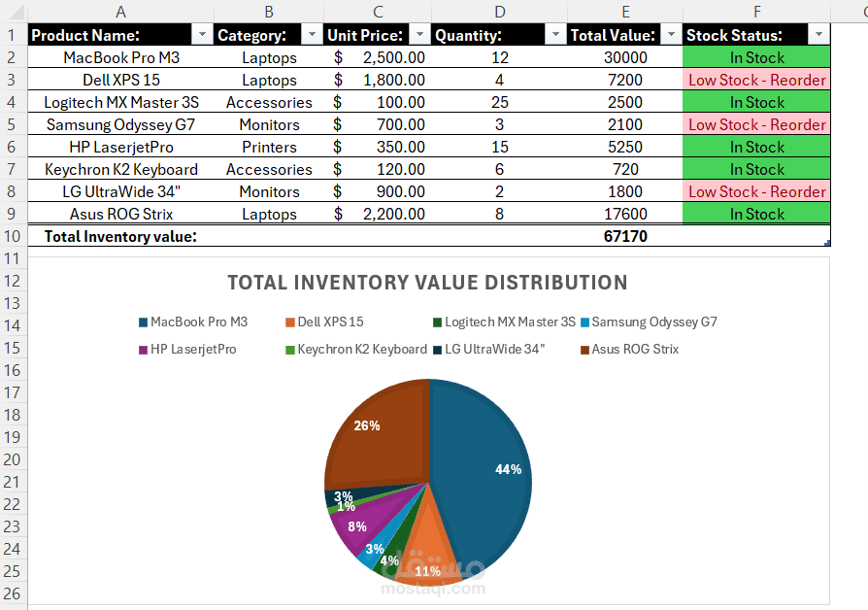Open the Quantity filter dropdown
The image size is (868, 610).
[x=555, y=35]
